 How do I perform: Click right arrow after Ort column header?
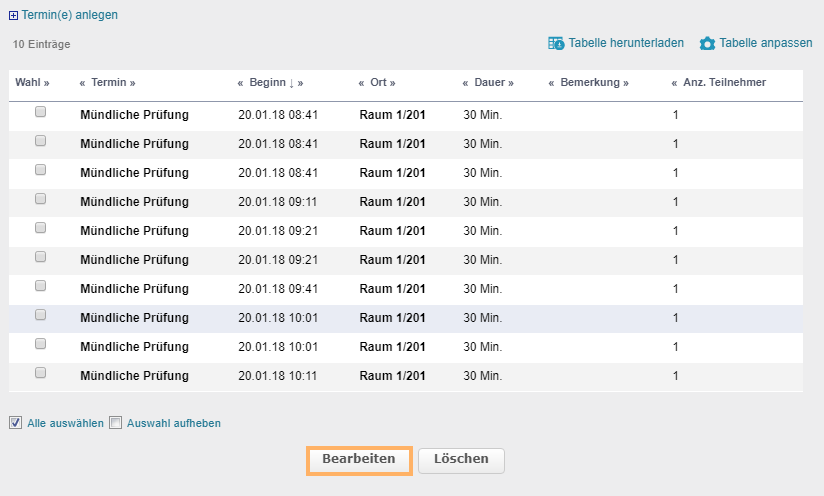click(392, 83)
